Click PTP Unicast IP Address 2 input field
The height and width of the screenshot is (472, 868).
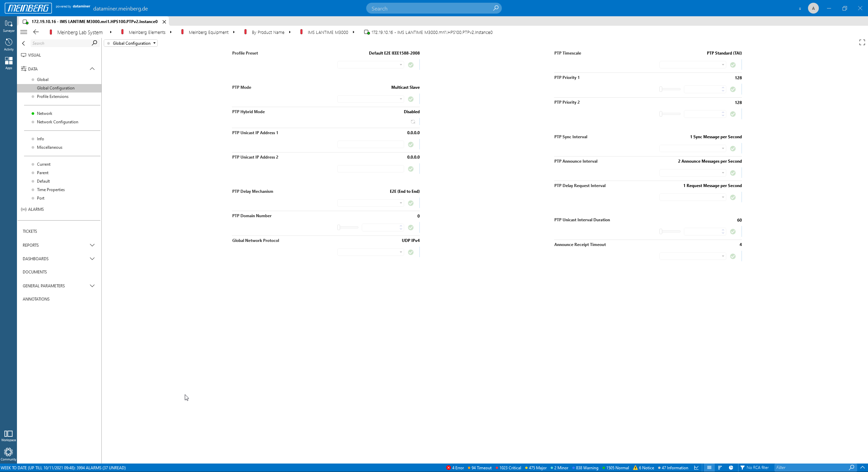tap(370, 169)
